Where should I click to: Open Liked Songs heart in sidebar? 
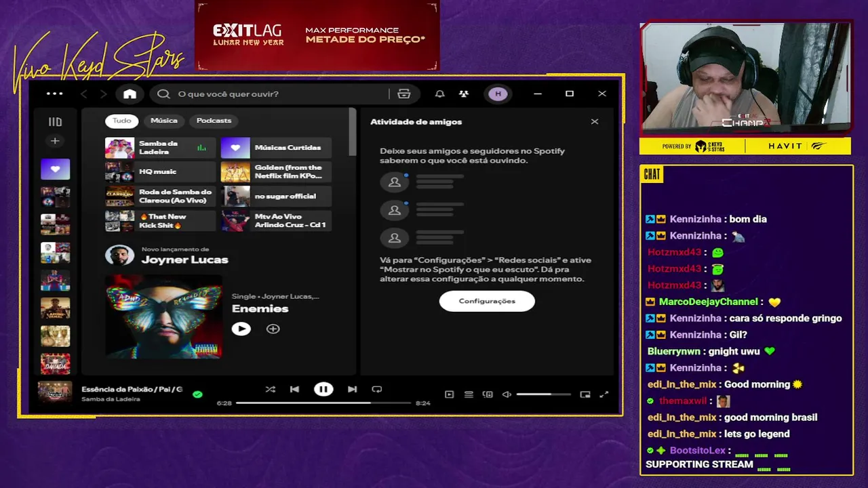point(55,169)
